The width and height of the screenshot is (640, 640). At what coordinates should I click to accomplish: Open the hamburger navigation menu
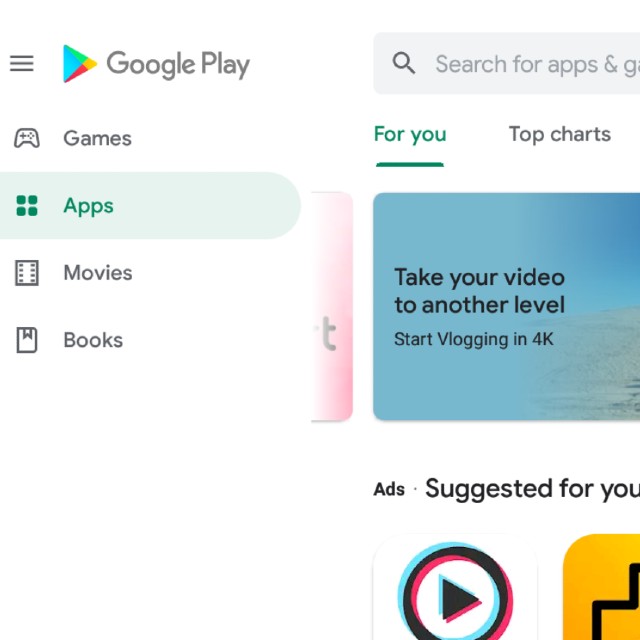[x=22, y=63]
